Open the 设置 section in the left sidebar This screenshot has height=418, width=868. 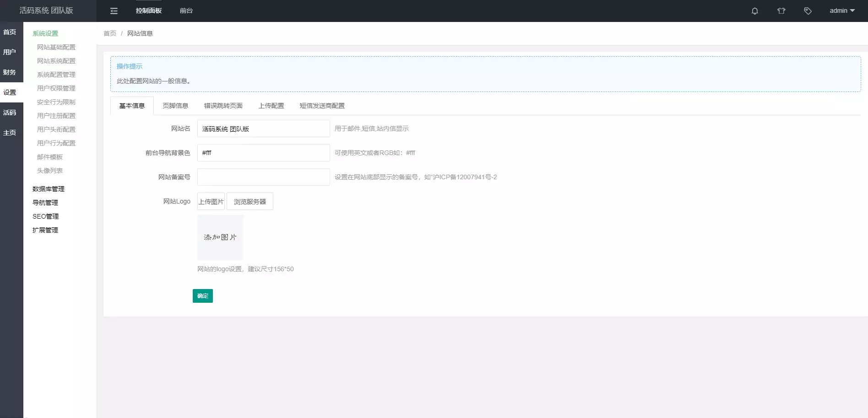[10, 92]
